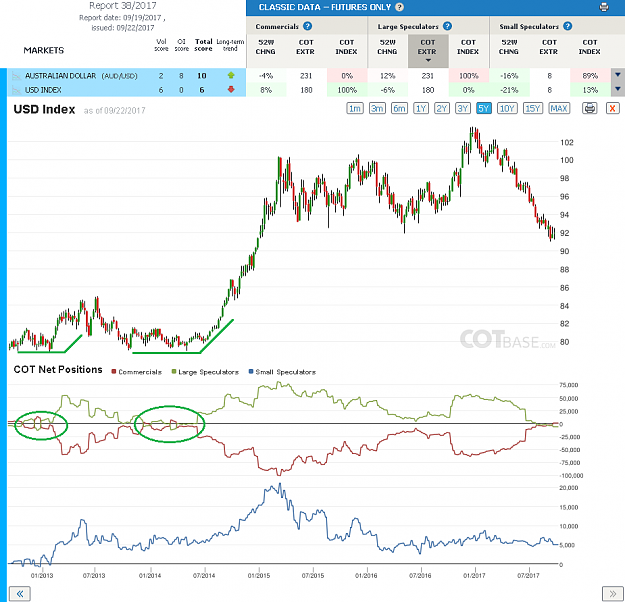Click the MARKETS column heading
This screenshot has width=625, height=602.
(43, 50)
